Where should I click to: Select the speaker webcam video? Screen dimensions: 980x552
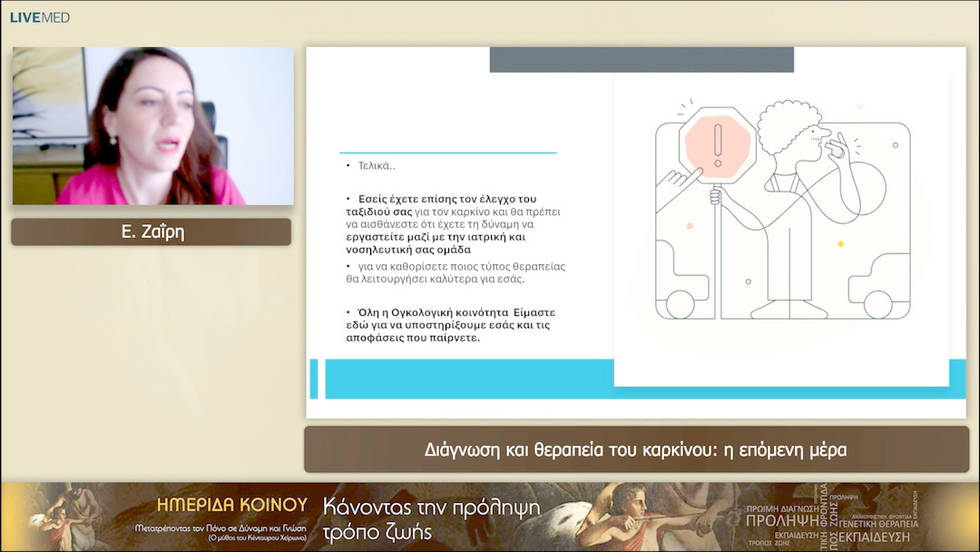click(x=152, y=126)
